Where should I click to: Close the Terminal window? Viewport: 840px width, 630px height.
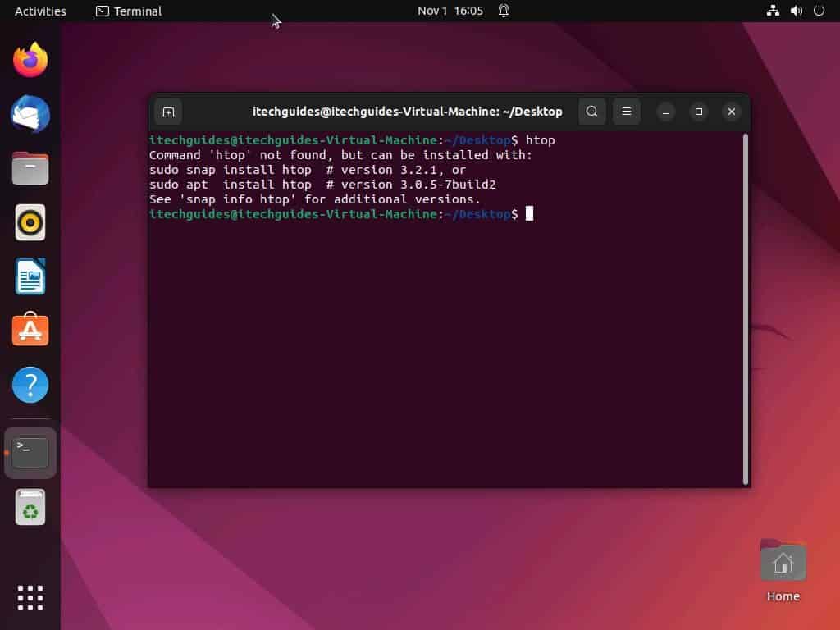[x=731, y=112]
